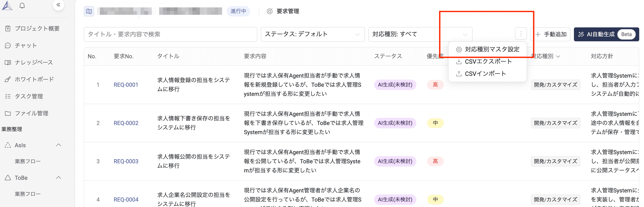Screen dimensions: 644x207
Task: Click the AI自動生成 Beta button
Action: [606, 34]
